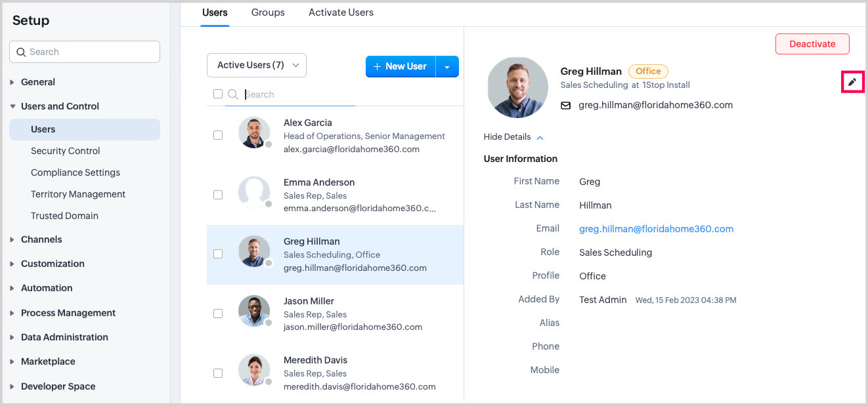Click Emma Anderson's placeholder avatar icon
Viewport: 868px width, 406px height.
coord(254,192)
